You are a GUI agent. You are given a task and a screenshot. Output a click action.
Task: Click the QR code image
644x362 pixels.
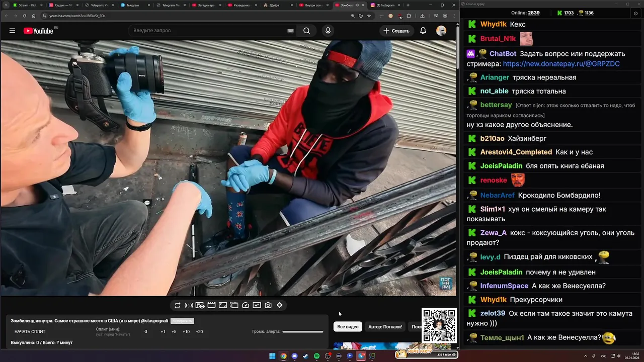click(x=439, y=325)
